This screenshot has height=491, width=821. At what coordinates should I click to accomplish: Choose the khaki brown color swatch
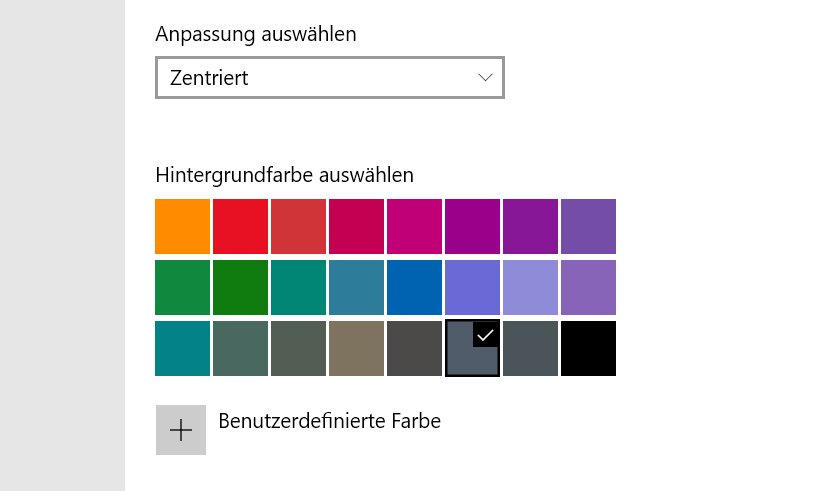(356, 349)
